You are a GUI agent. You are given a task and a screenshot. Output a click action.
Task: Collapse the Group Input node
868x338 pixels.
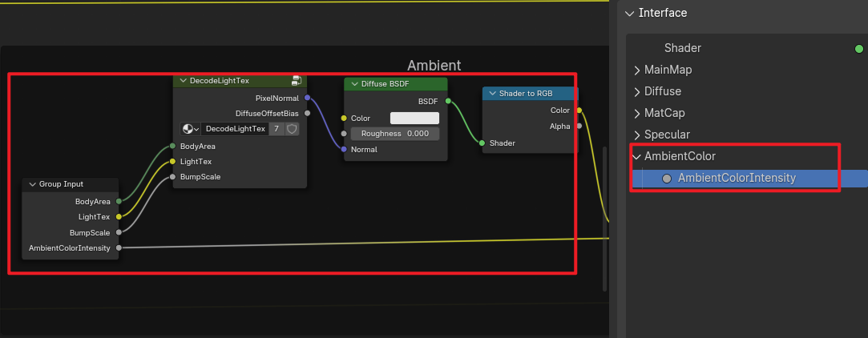(32, 184)
